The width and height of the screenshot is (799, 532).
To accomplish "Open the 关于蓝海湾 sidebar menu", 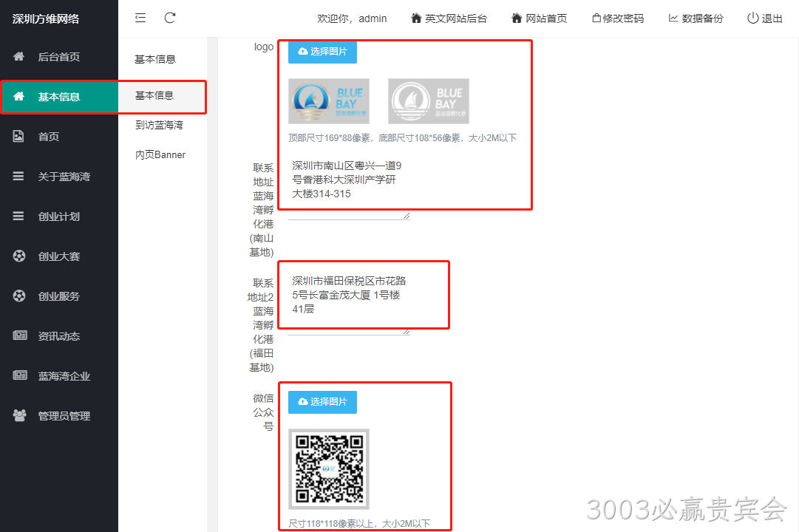I will (59, 177).
